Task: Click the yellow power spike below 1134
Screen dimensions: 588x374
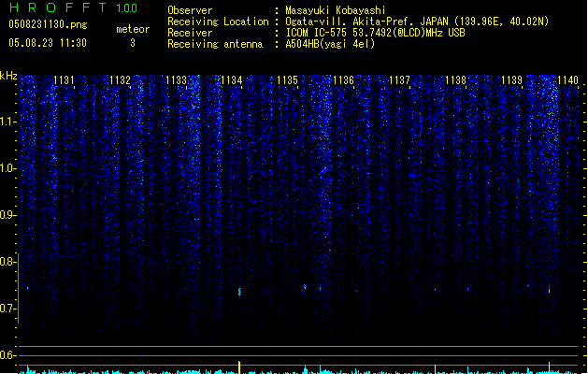Action: [x=239, y=367]
